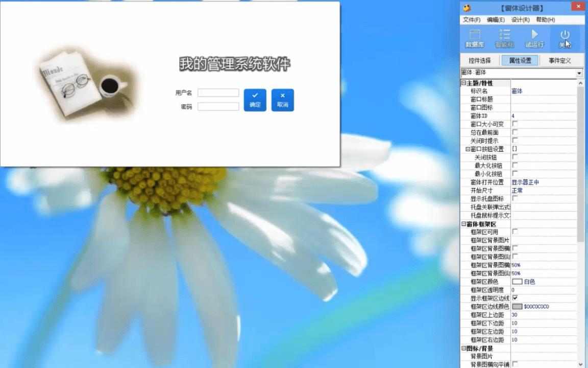Viewport: 588px width, 368px height.
Task: Toggle the 窗口大小可变 checkbox
Action: click(x=515, y=124)
